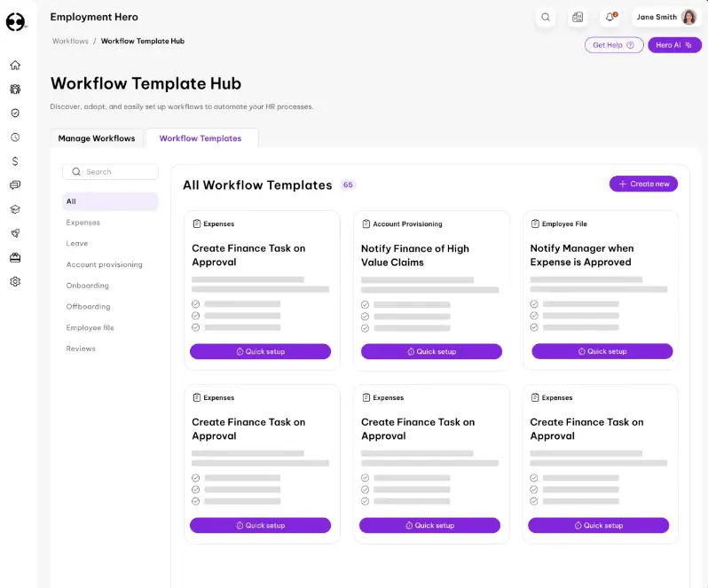Select the Workflow Templates tab
Screen dimensions: 708x588
coord(201,138)
